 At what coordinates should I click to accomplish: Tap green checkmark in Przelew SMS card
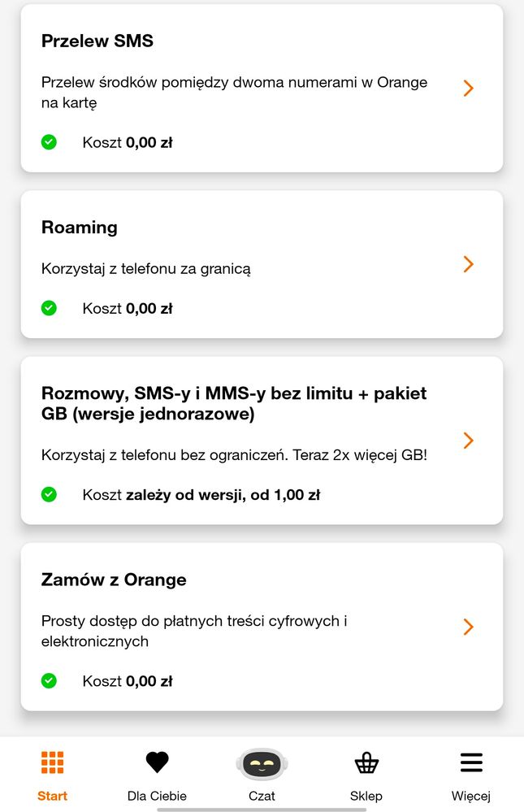pos(49,142)
